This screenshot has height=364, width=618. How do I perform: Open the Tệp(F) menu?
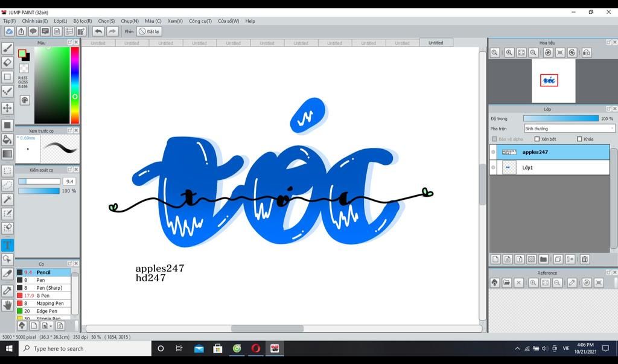[x=10, y=21]
